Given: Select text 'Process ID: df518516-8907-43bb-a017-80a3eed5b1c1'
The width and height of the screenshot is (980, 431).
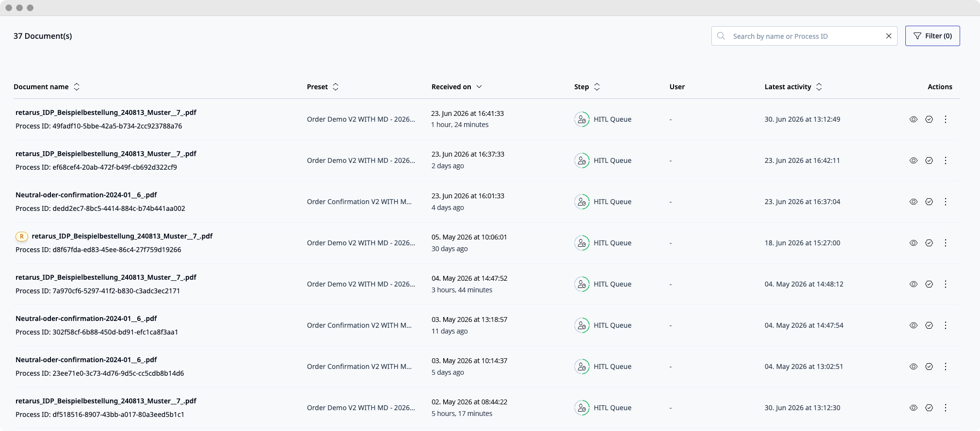Looking at the screenshot, I should click(100, 415).
